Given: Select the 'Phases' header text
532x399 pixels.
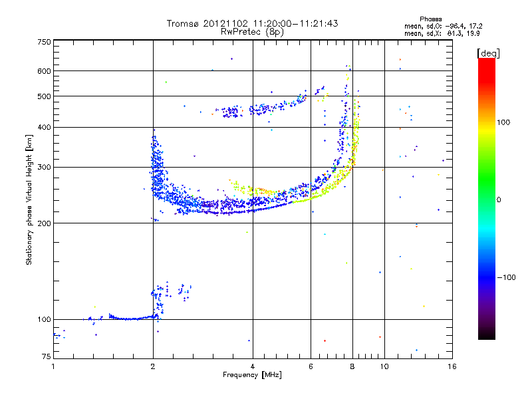Looking at the screenshot, I should (430, 19).
